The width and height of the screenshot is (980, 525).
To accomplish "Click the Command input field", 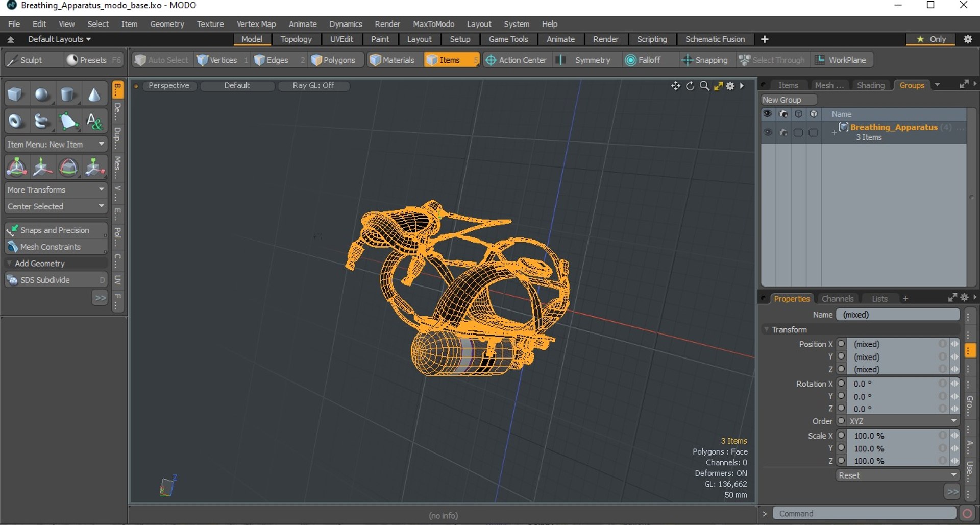I will click(864, 513).
